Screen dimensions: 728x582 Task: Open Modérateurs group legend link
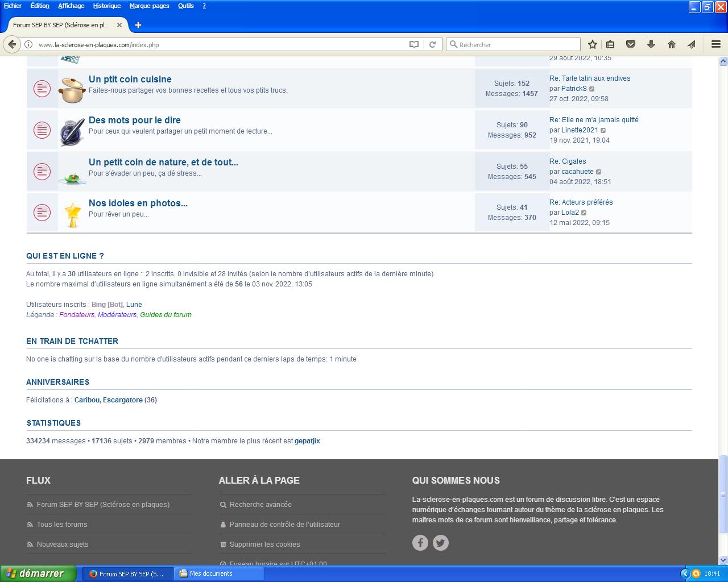pos(117,315)
